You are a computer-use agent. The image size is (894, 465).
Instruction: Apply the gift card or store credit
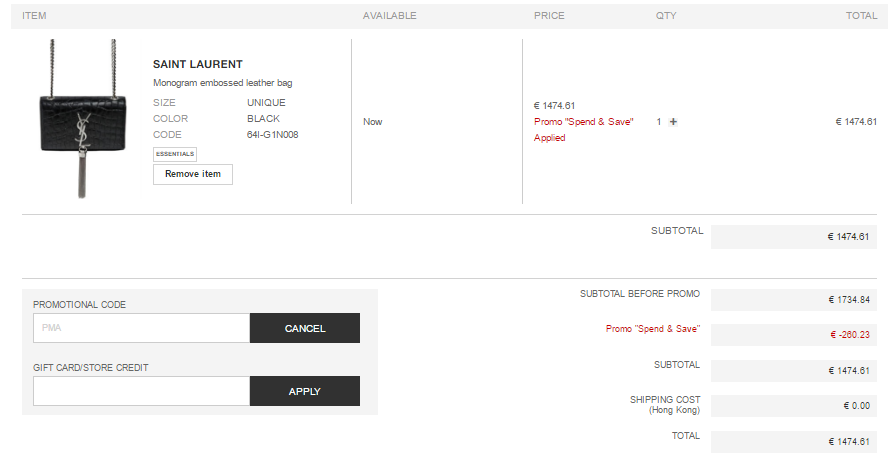point(304,391)
